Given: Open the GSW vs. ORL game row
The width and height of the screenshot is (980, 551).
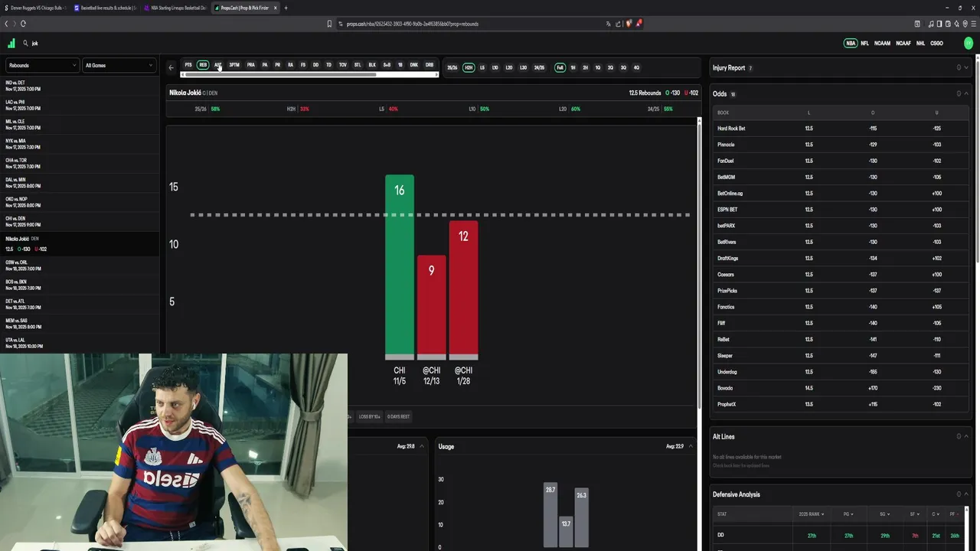Looking at the screenshot, I should [80, 266].
